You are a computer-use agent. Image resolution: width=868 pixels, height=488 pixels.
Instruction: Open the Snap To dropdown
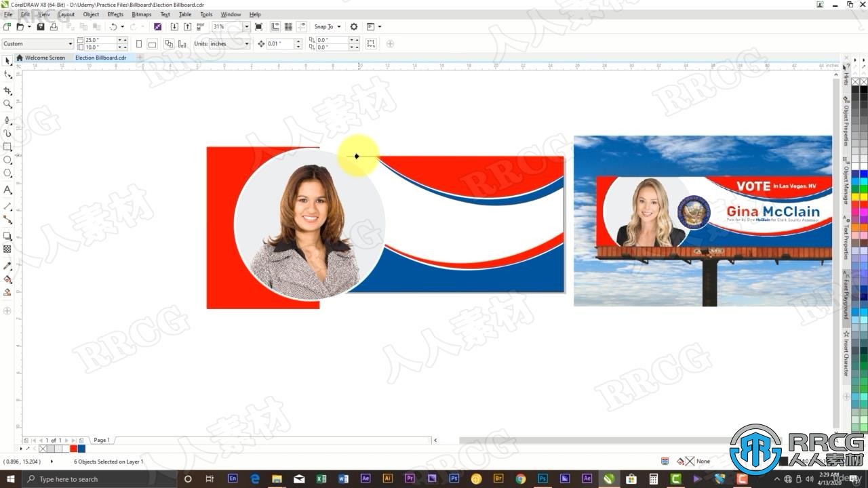coord(327,26)
